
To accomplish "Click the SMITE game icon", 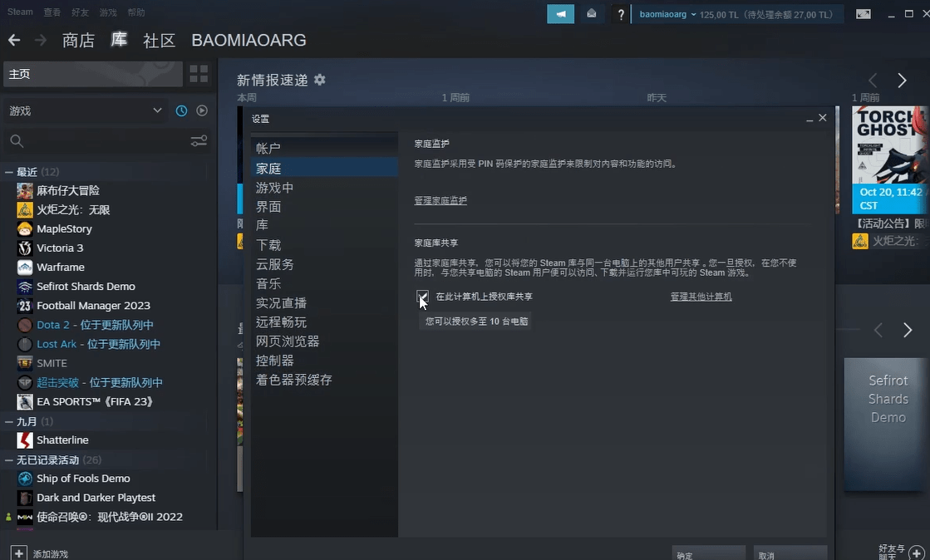I will pos(25,363).
